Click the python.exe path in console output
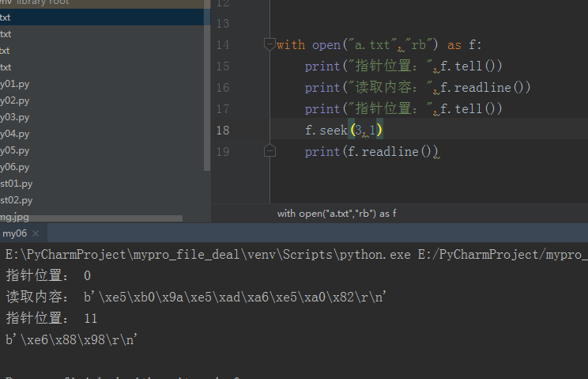588x379 pixels. (x=208, y=255)
